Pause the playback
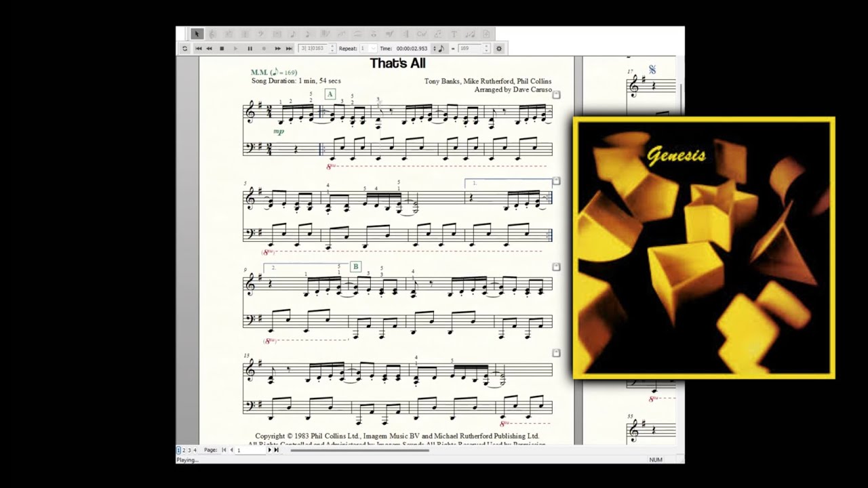868x488 pixels. 250,48
